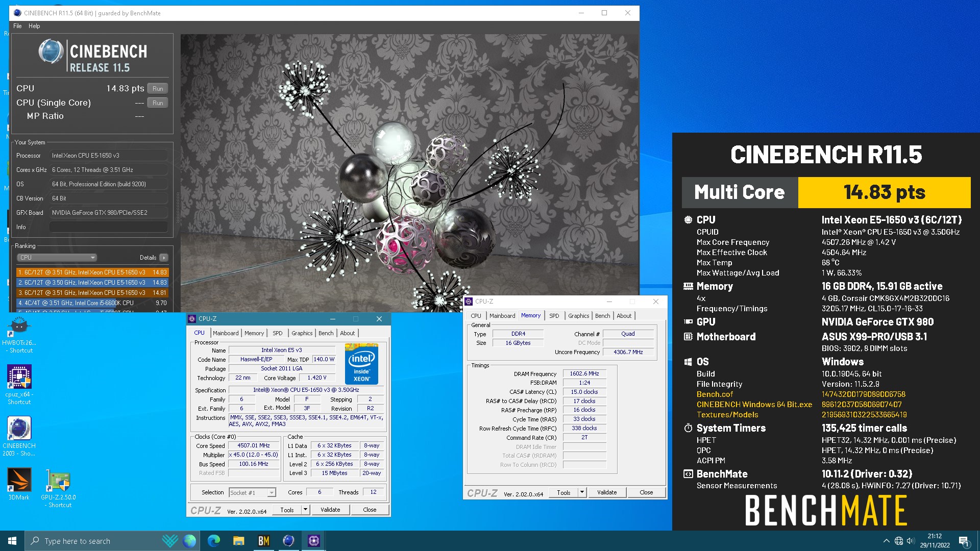Click the Intel Xeon logo in CPU-Z
The height and width of the screenshot is (551, 980).
[x=361, y=364]
